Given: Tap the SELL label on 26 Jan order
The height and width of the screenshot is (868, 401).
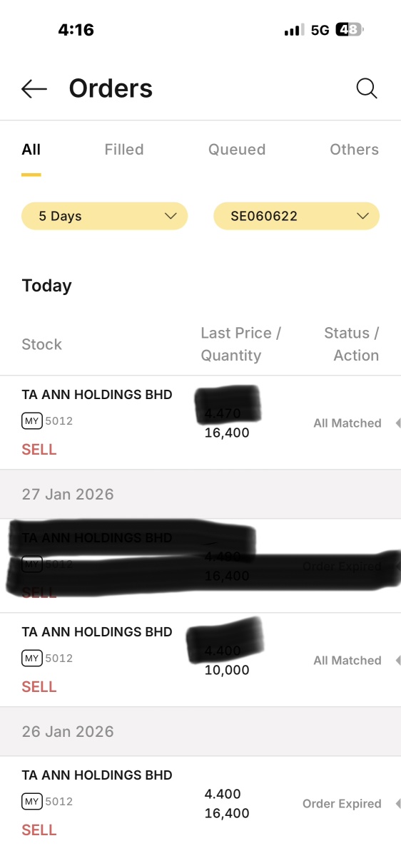Looking at the screenshot, I should [x=39, y=830].
